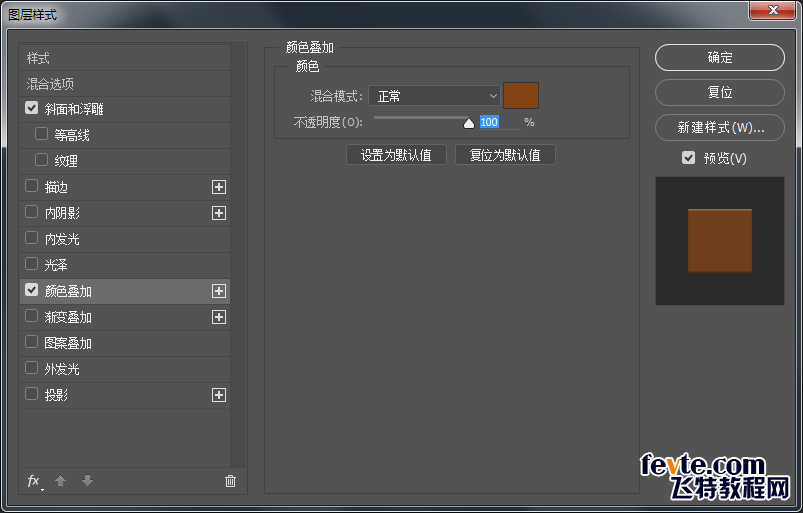The width and height of the screenshot is (803, 513).
Task: Click the 确定 button
Action: [720, 58]
